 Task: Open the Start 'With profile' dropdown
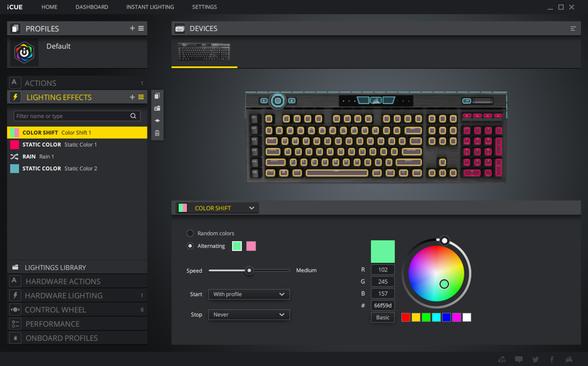(x=249, y=294)
